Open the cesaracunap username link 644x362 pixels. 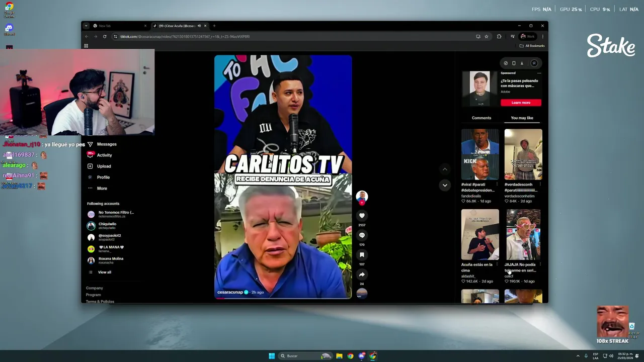click(230, 292)
